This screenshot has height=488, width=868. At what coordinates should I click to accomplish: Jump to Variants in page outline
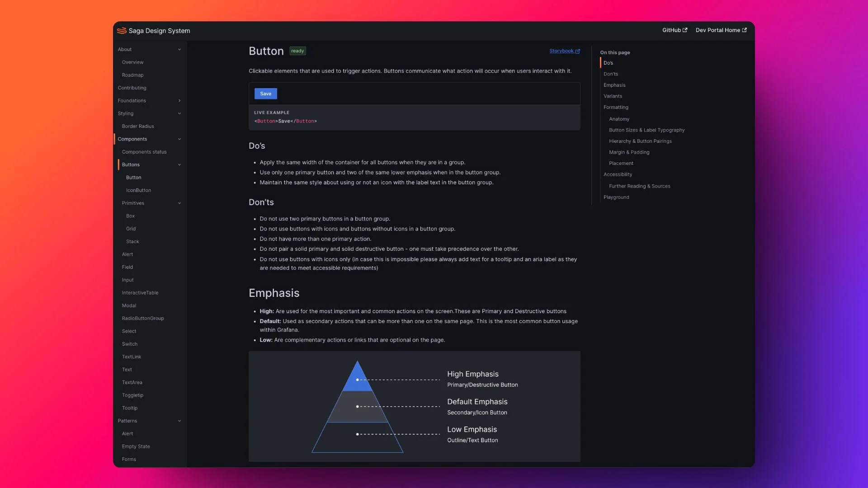(613, 96)
